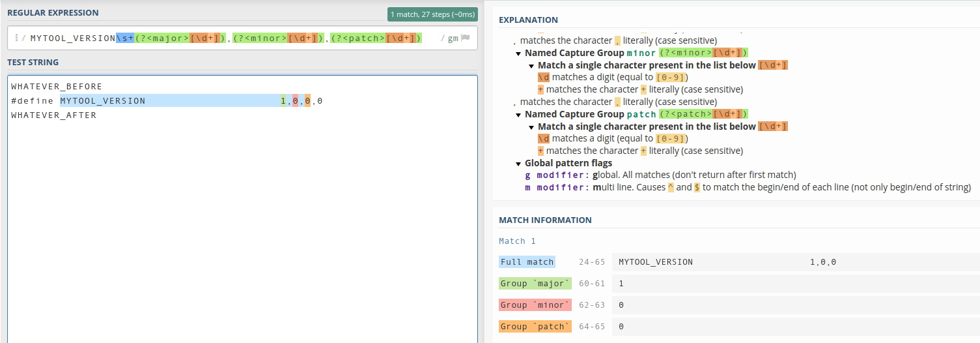Collapse 'Match a single character' under minor group
This screenshot has height=343, width=980.
[x=531, y=65]
